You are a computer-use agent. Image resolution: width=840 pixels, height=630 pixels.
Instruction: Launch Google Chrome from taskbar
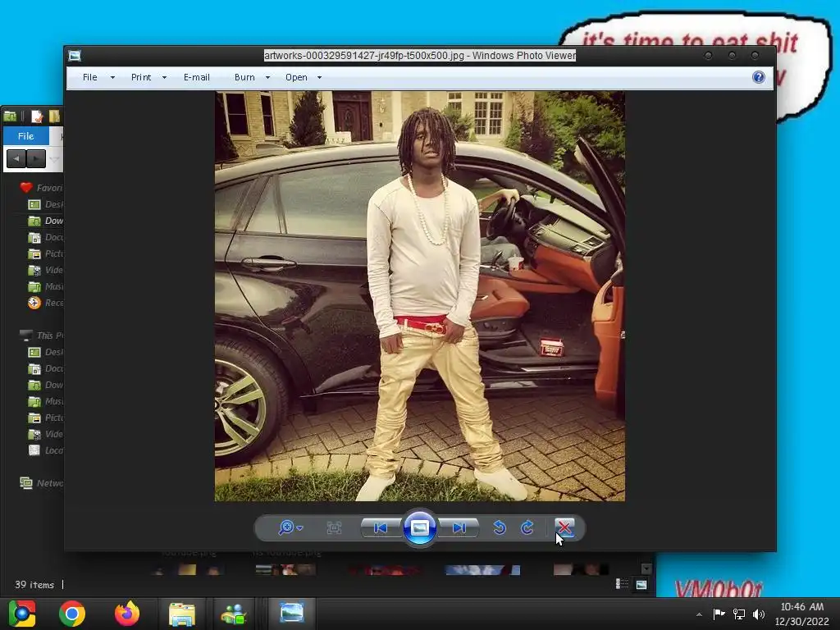point(72,614)
